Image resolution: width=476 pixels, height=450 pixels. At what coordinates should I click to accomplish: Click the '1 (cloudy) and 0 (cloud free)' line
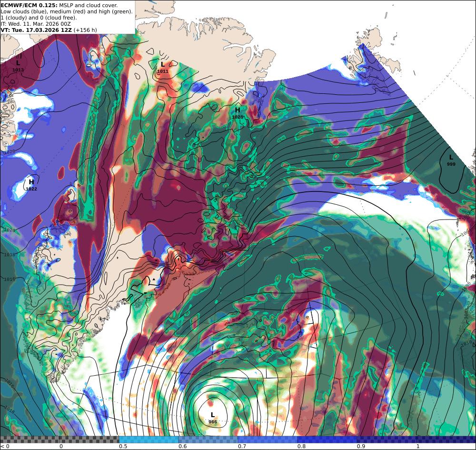[39, 18]
